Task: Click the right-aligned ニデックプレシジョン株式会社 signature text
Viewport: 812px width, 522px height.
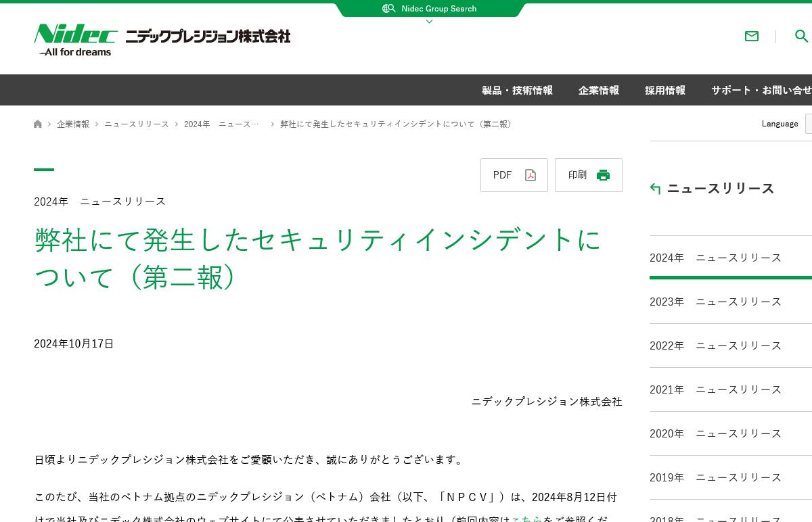Action: point(547,402)
